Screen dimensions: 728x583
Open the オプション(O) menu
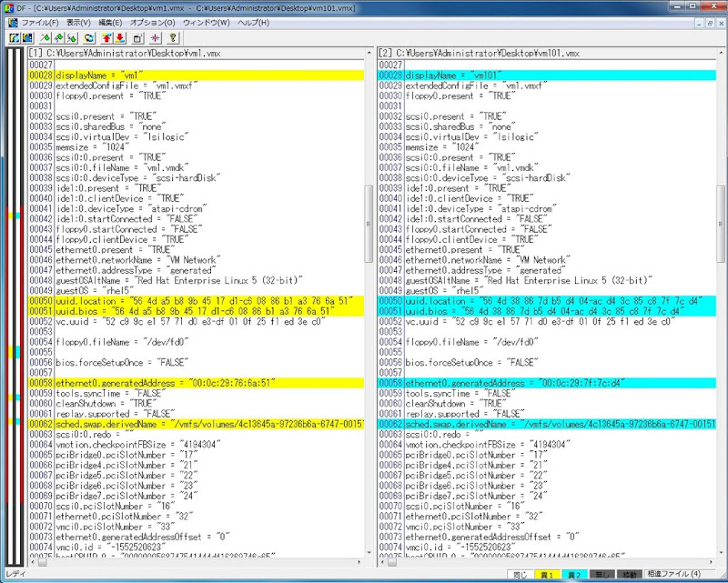(x=151, y=22)
